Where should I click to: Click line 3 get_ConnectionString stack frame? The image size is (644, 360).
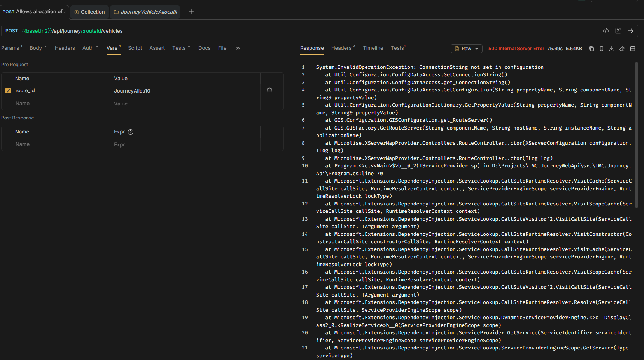click(x=418, y=83)
